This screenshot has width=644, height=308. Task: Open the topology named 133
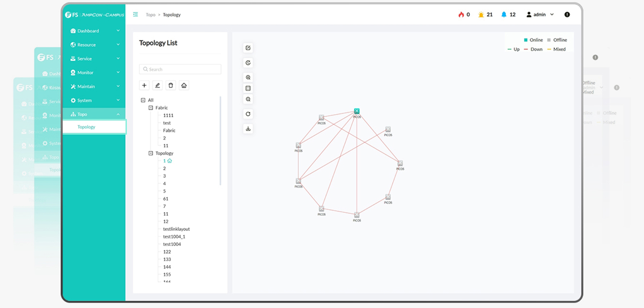[x=167, y=259]
